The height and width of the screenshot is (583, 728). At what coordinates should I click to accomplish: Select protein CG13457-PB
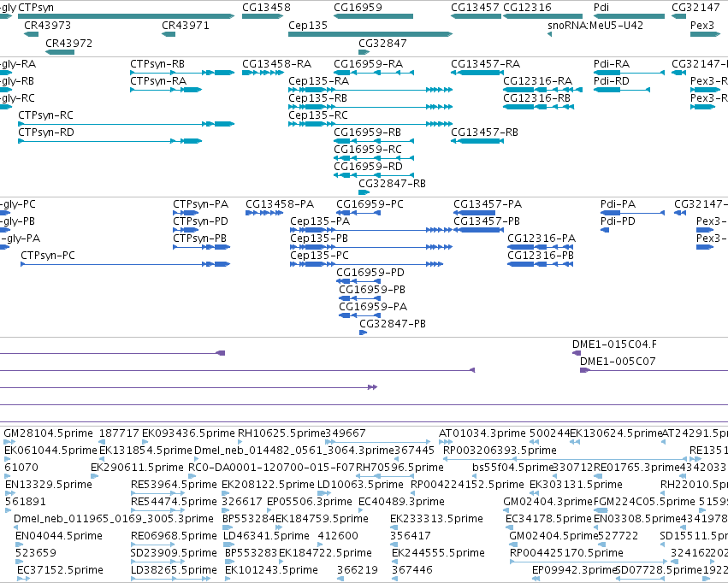tap(487, 221)
